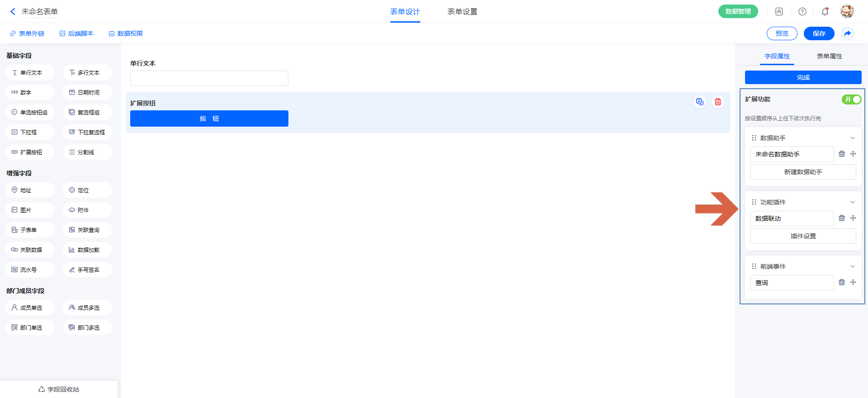Open the 字段回收站
Screen dimensions: 868x398
click(59, 389)
